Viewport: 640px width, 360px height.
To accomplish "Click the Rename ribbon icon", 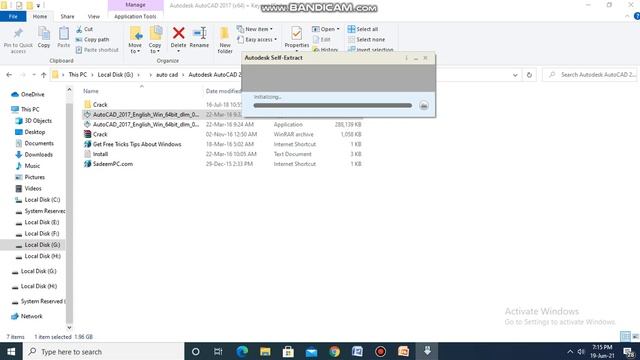I will 200,33.
